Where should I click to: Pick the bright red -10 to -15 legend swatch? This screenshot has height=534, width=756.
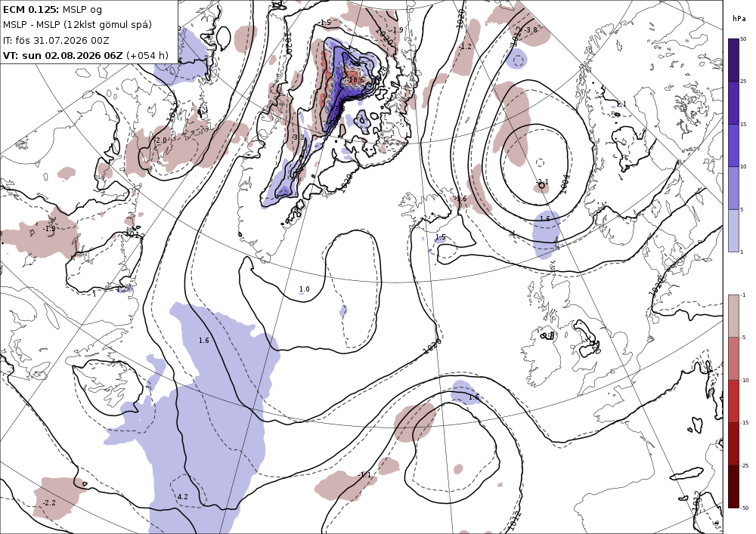click(733, 401)
